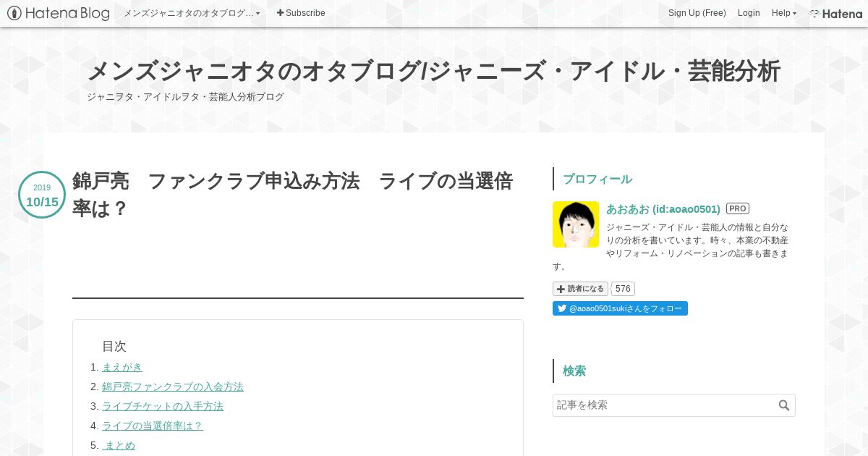
Task: Follow @aoao0501suki on Twitter
Action: click(620, 308)
